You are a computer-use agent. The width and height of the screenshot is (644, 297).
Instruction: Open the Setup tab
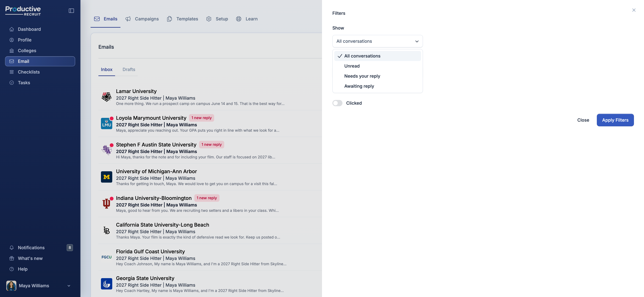[217, 19]
